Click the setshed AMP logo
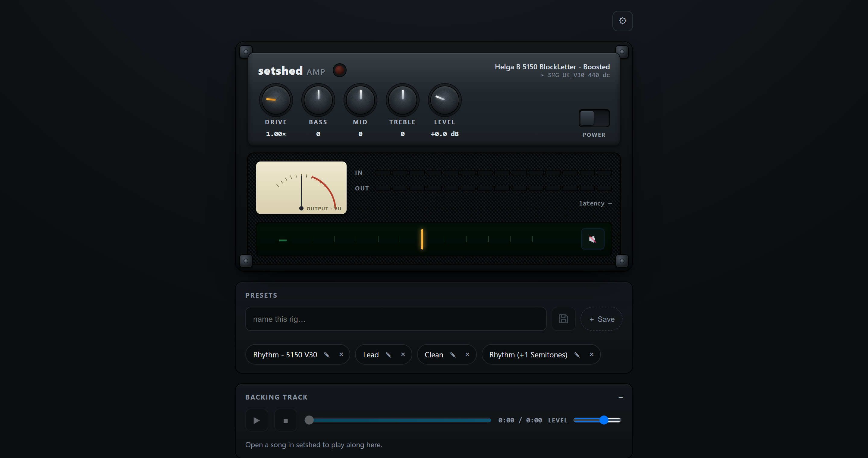868x458 pixels. [291, 71]
